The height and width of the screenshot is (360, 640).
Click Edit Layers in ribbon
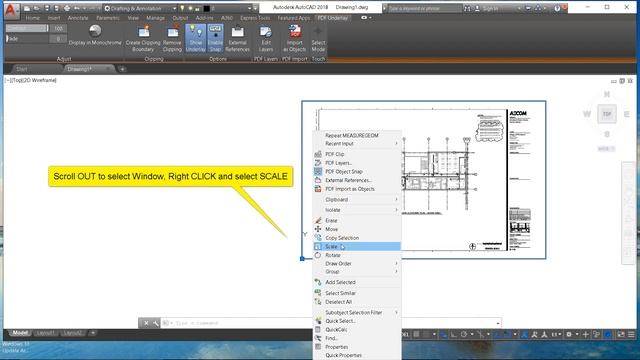[x=266, y=38]
